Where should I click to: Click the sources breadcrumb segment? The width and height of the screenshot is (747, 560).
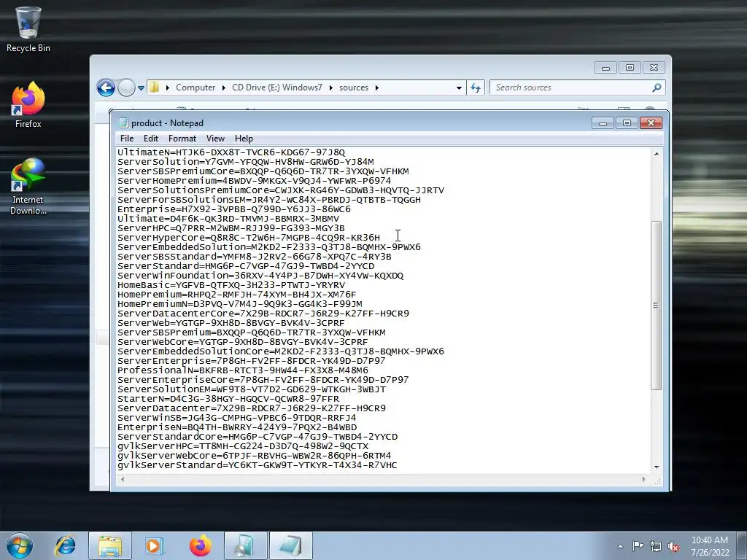pos(354,87)
